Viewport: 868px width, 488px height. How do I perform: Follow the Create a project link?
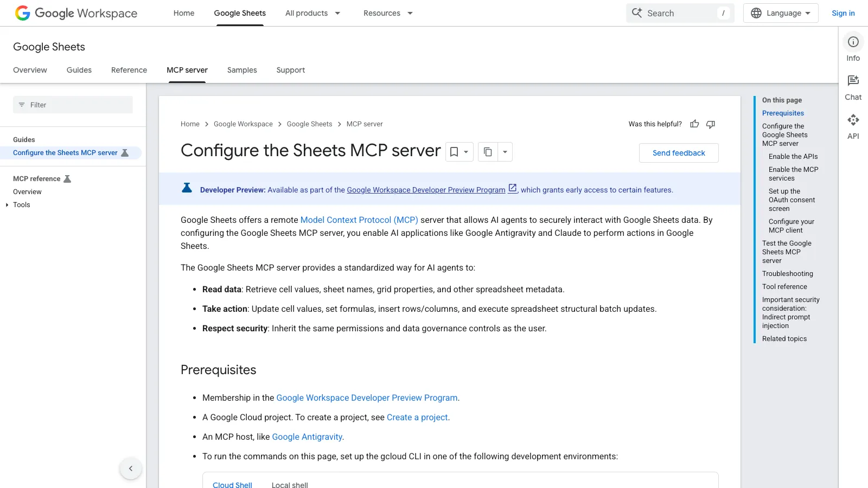(x=417, y=417)
